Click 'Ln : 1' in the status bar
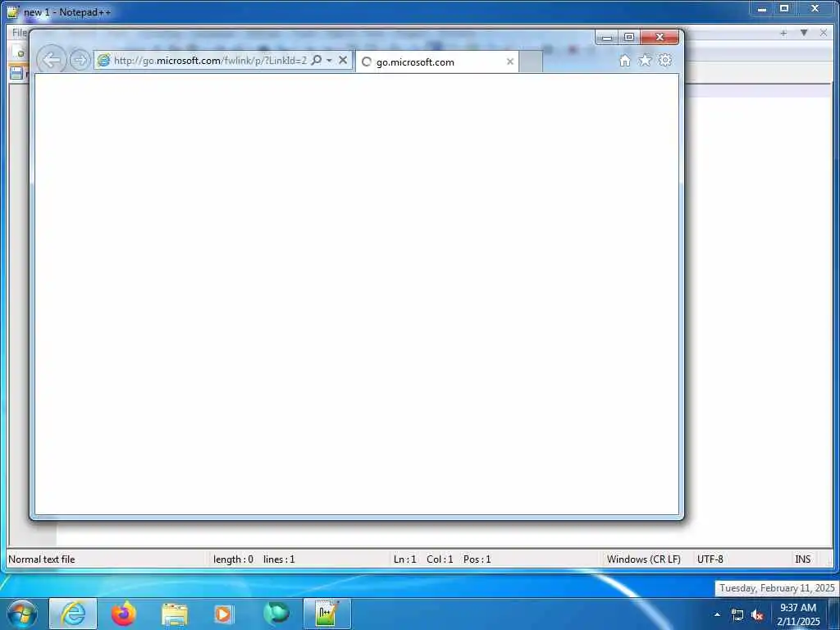The image size is (840, 630). pyautogui.click(x=404, y=559)
